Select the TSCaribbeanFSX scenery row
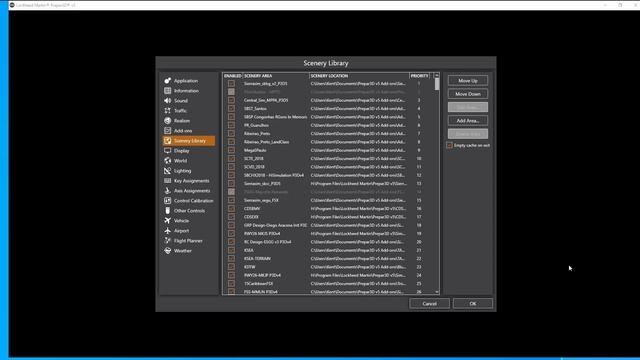 331,283
